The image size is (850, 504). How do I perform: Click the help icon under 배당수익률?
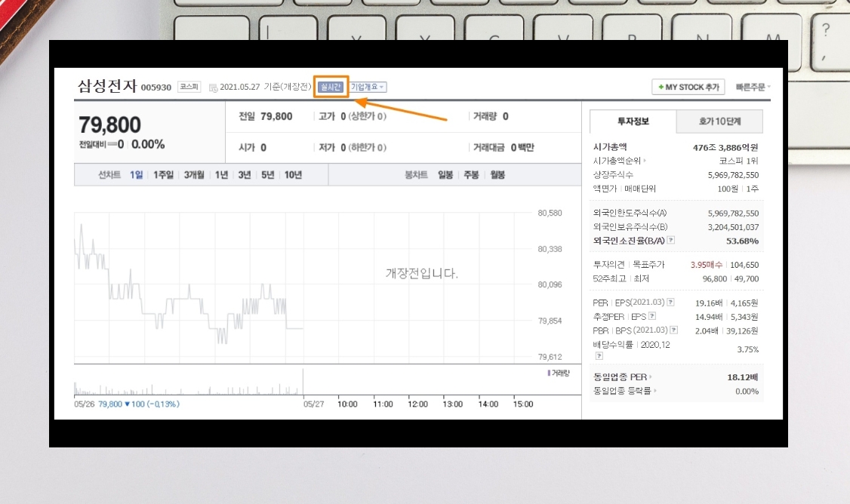(x=599, y=355)
